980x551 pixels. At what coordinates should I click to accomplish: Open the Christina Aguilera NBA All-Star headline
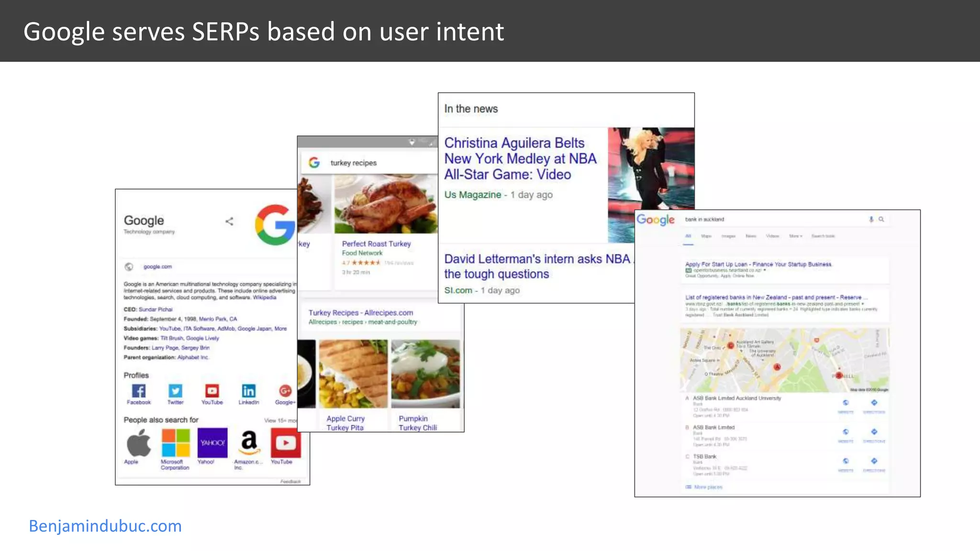point(521,159)
